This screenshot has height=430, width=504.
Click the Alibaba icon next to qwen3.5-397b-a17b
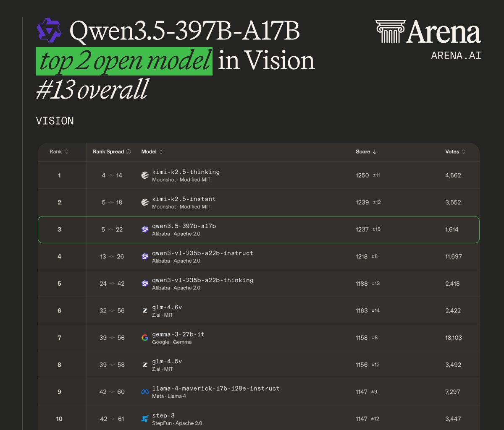pyautogui.click(x=144, y=229)
